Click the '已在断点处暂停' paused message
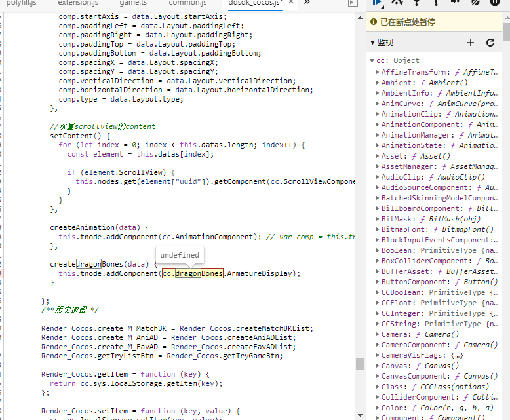Screen dimensions: 510x420 408,22
